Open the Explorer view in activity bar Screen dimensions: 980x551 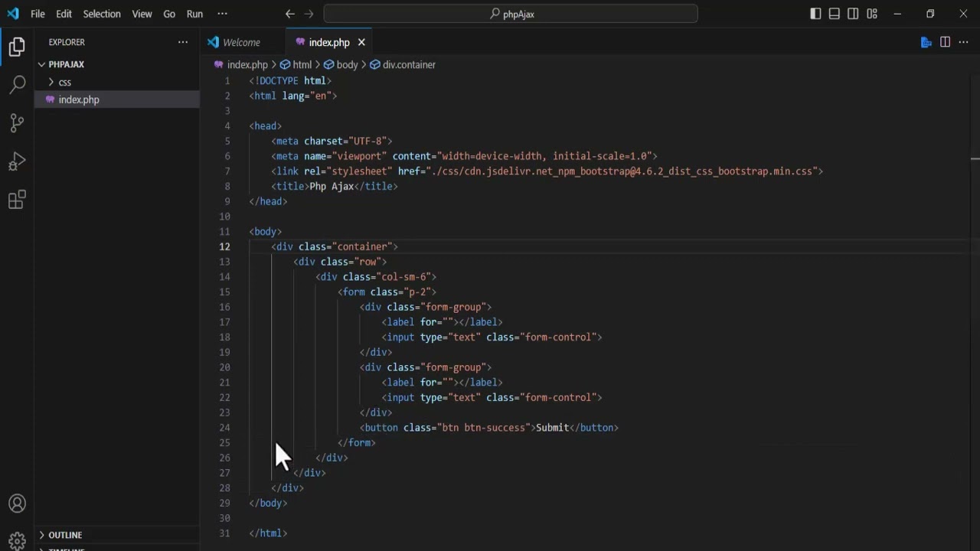(17, 47)
